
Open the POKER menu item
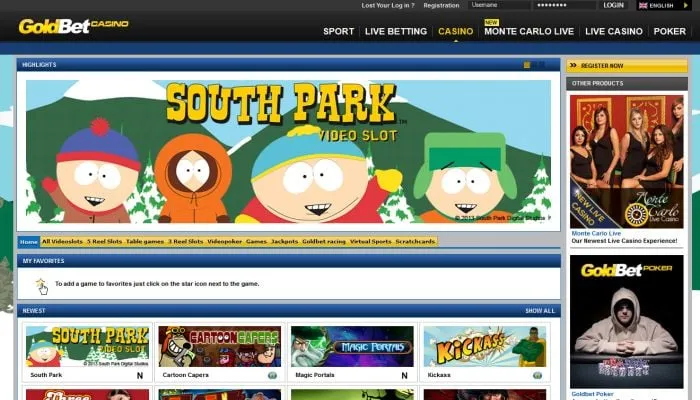[x=670, y=31]
